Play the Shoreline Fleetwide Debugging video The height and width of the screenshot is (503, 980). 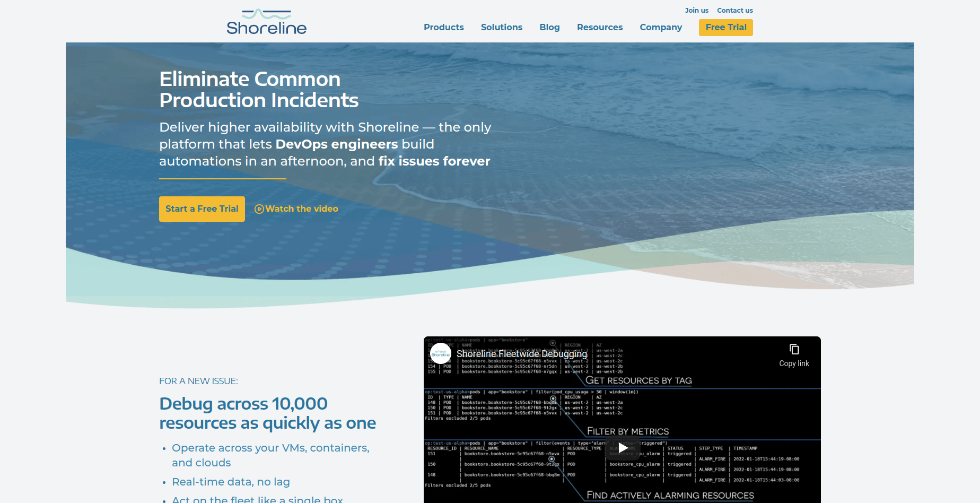(x=623, y=448)
